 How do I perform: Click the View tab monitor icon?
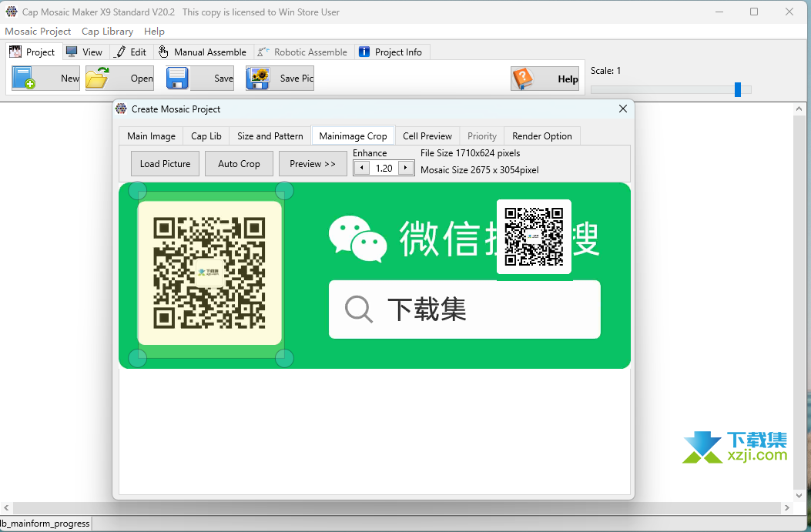(72, 52)
